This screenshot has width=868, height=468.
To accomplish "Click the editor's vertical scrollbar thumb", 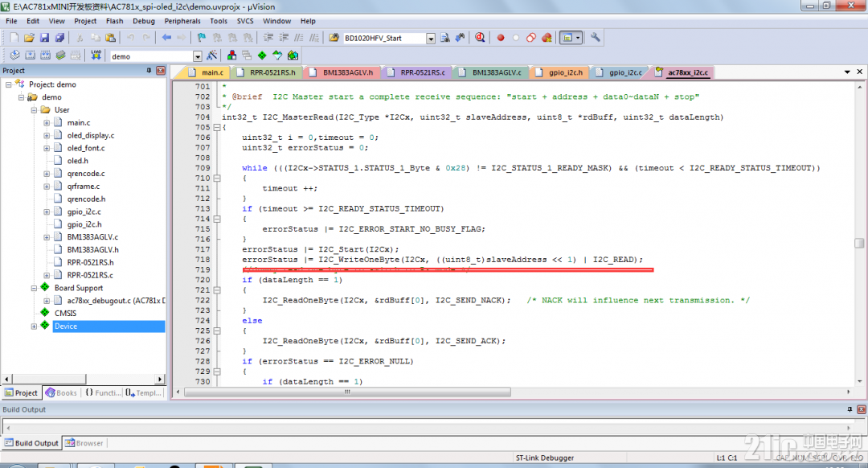I will pyautogui.click(x=859, y=243).
